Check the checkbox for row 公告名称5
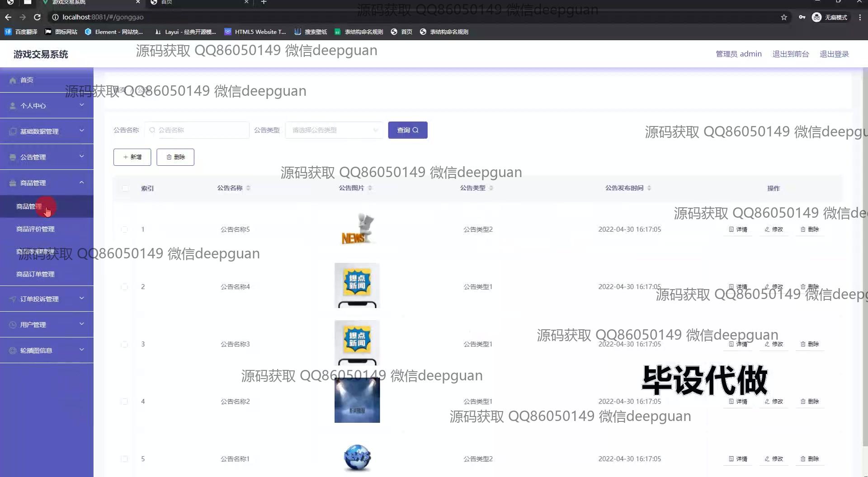Screen dimensions: 868x477 point(124,229)
